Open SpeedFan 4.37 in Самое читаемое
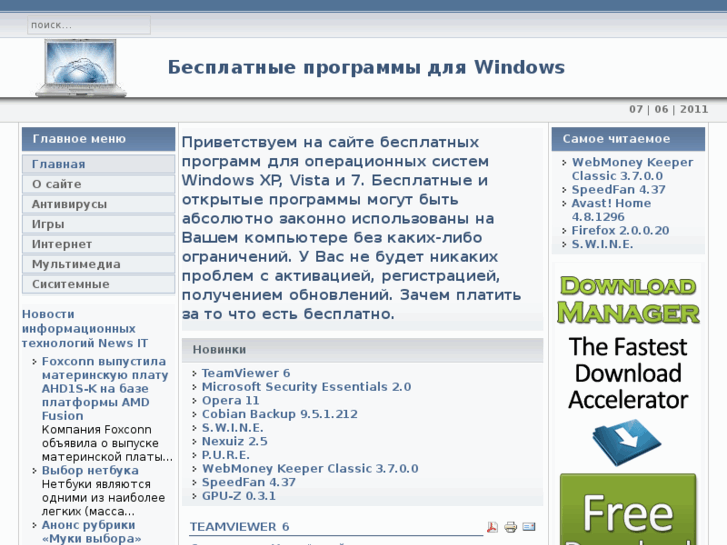 click(619, 190)
